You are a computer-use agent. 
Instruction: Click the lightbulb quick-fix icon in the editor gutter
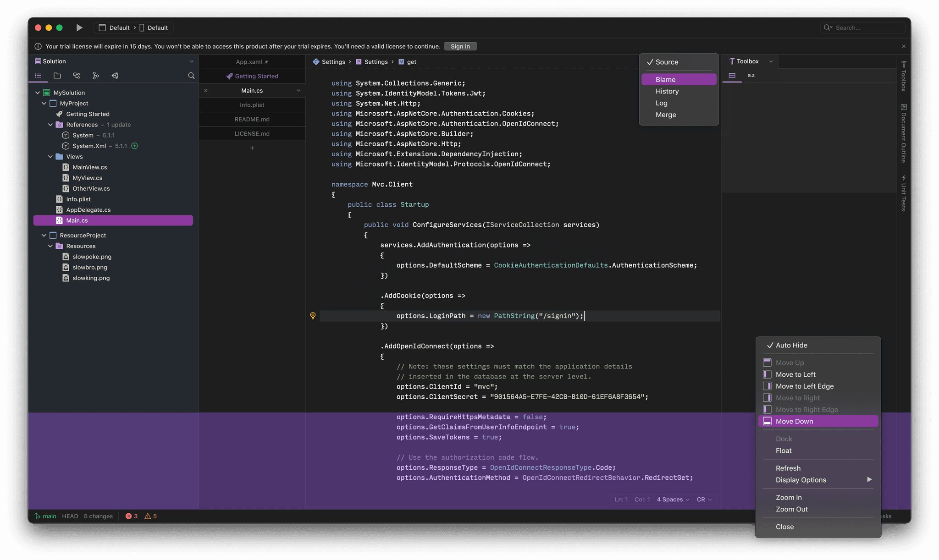point(313,316)
